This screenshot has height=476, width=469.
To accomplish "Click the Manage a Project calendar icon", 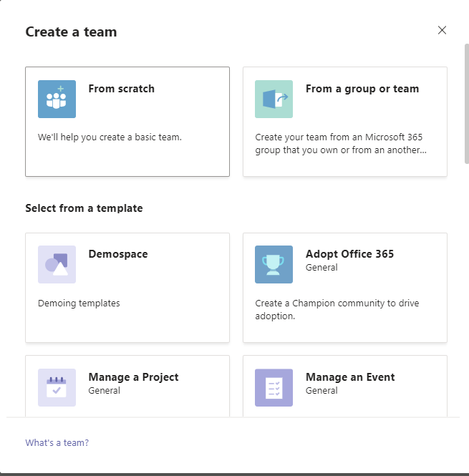I will pyautogui.click(x=57, y=387).
